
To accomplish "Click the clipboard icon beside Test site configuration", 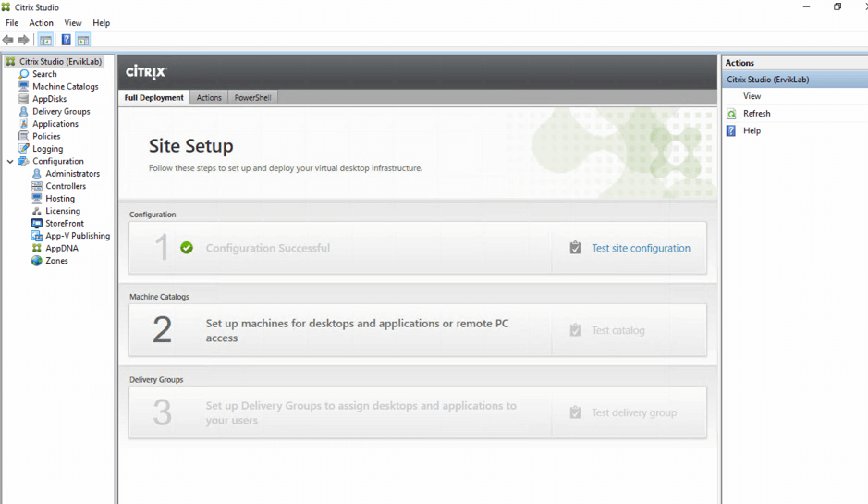I will coord(576,248).
